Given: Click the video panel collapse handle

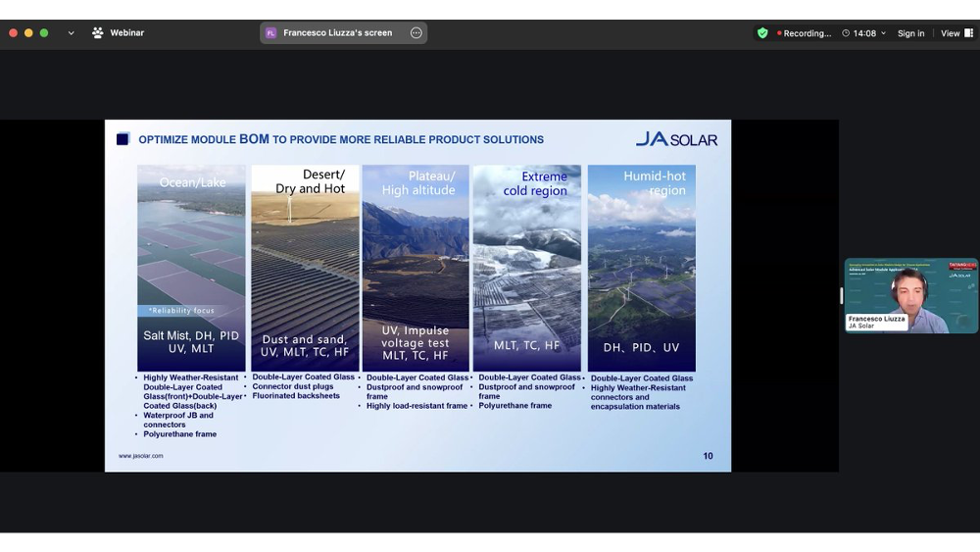Looking at the screenshot, I should (841, 295).
